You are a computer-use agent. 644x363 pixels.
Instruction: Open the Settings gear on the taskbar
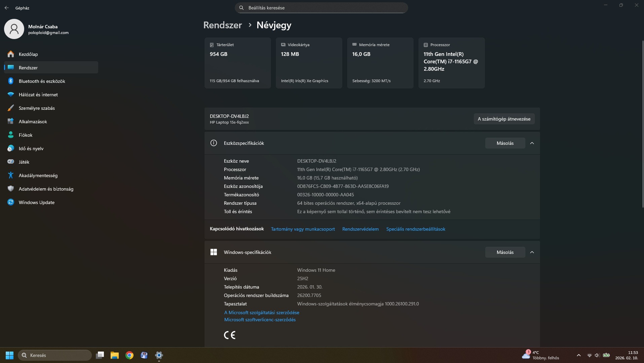click(159, 355)
